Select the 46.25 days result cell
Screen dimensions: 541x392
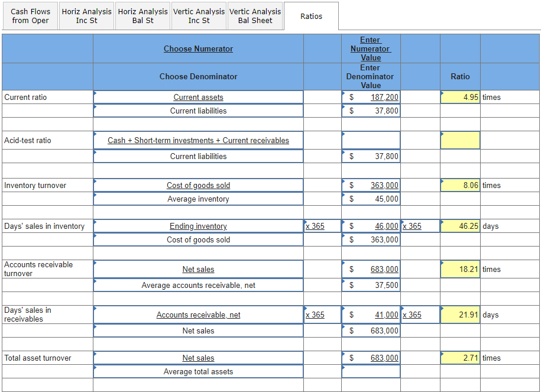point(460,226)
